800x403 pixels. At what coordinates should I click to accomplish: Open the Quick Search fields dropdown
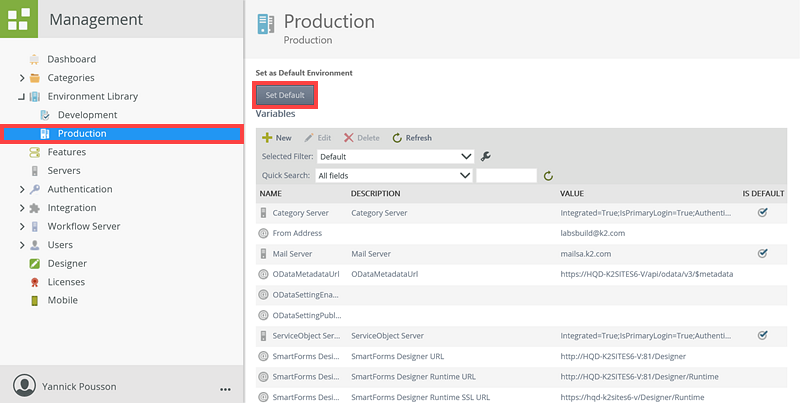(392, 176)
